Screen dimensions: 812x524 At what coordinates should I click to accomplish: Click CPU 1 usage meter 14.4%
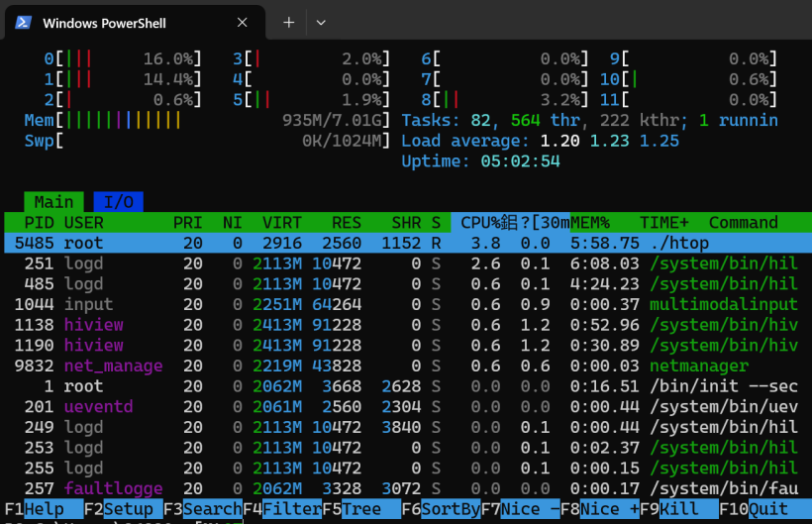pos(123,79)
